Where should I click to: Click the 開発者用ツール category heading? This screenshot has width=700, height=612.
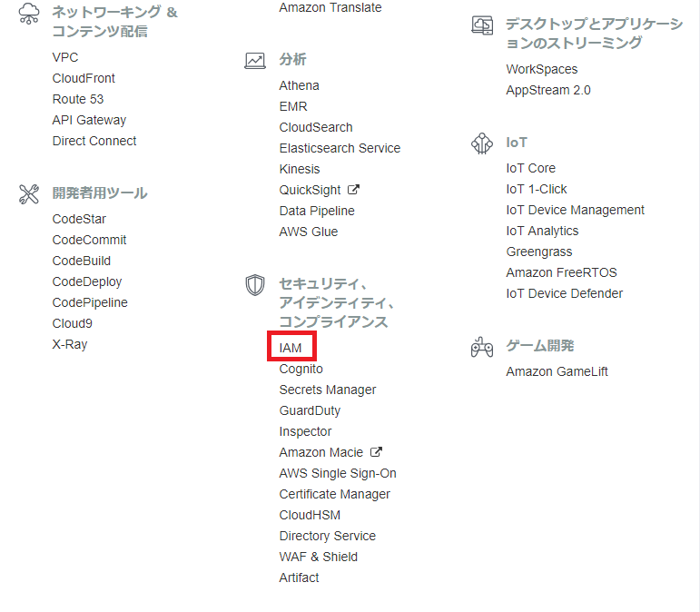100,193
